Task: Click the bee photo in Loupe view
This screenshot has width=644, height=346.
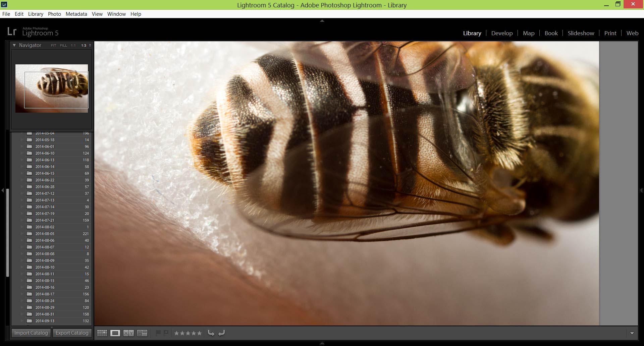Action: pyautogui.click(x=346, y=183)
